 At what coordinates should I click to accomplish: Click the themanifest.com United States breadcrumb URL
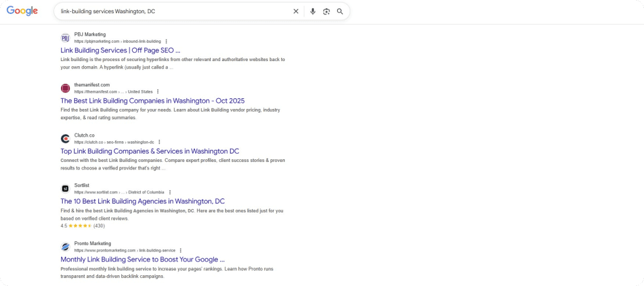(113, 92)
